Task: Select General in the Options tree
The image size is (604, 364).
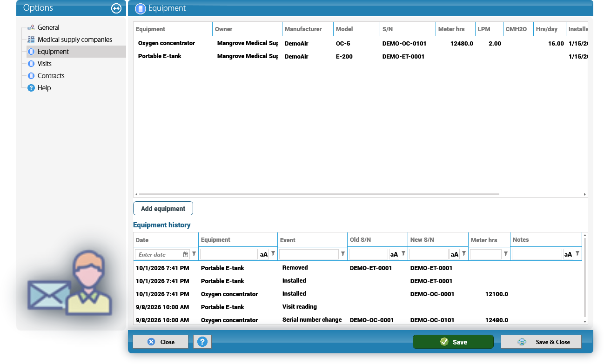Action: click(x=48, y=27)
